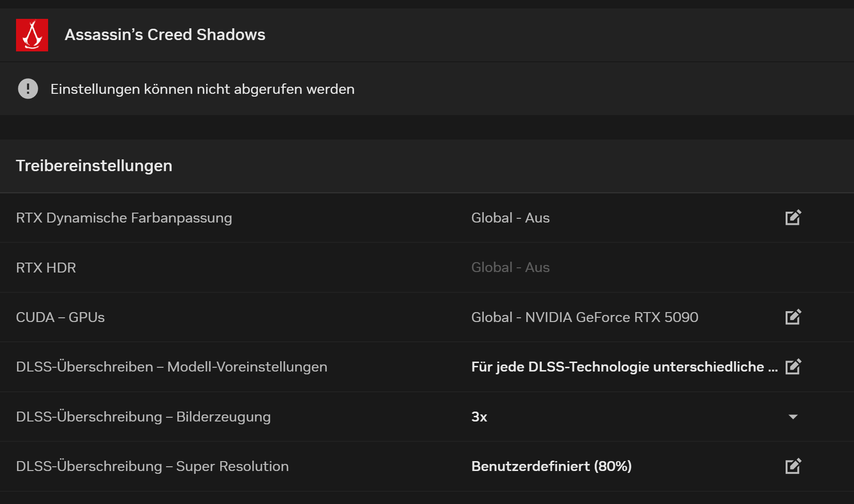
Task: Click the edit icon for RTX Dynamische Farbanpassung
Action: click(793, 217)
